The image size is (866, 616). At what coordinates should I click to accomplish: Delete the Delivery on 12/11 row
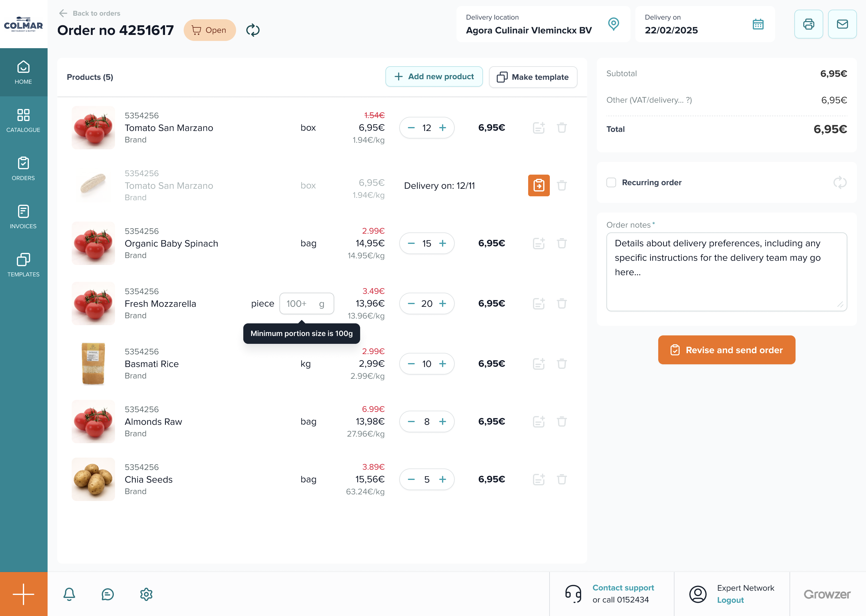(x=562, y=185)
